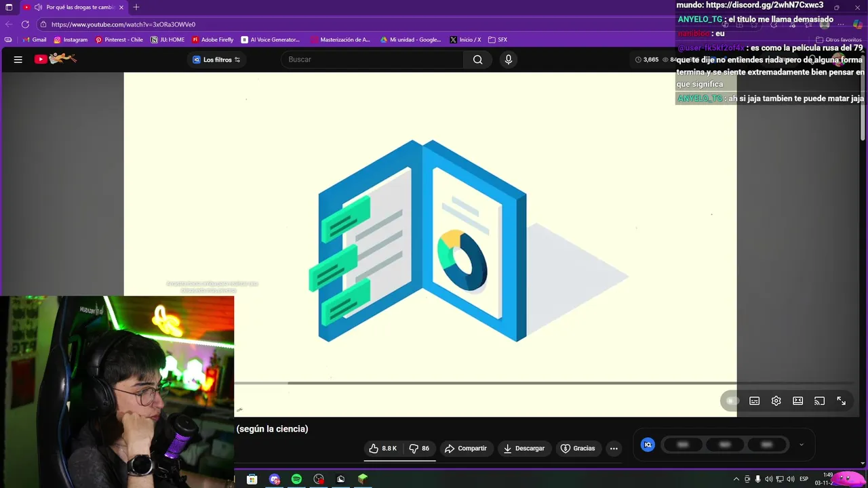Click the Descargar download button
Image resolution: width=868 pixels, height=488 pixels.
tap(524, 449)
